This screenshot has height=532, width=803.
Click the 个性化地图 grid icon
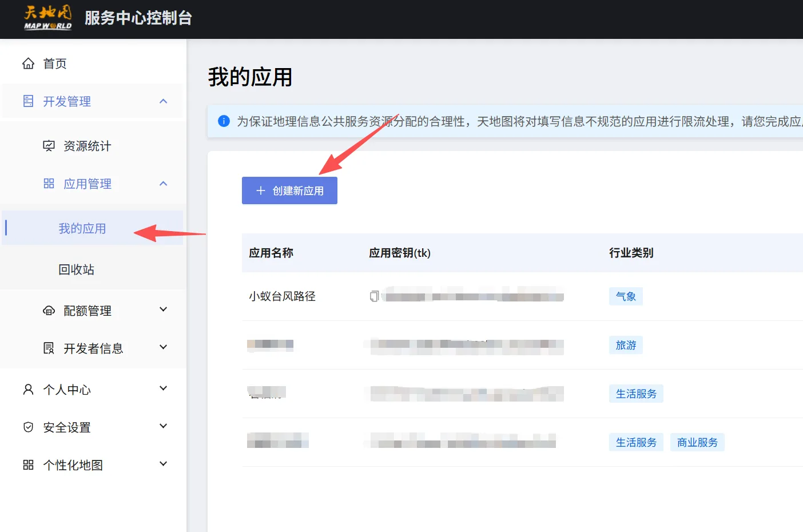[28, 465]
